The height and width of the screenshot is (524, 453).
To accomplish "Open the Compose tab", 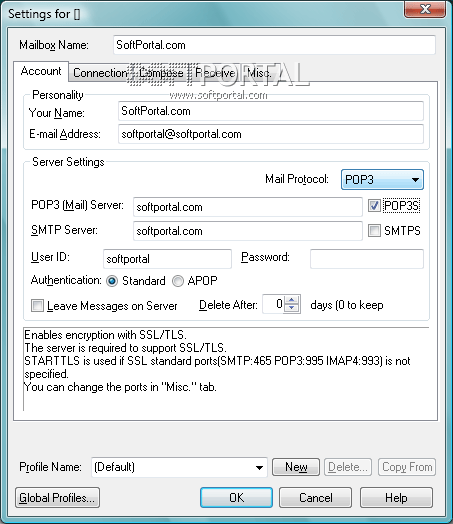I will [x=161, y=73].
